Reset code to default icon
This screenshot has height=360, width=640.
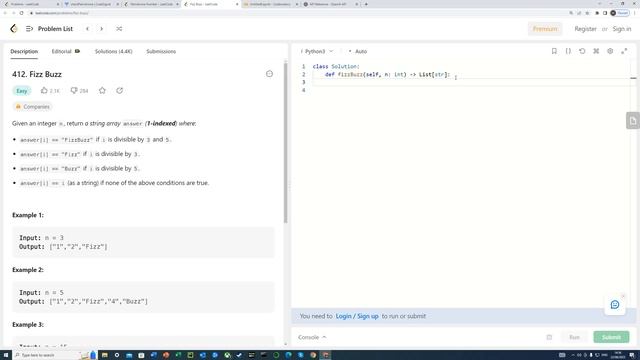coord(582,51)
